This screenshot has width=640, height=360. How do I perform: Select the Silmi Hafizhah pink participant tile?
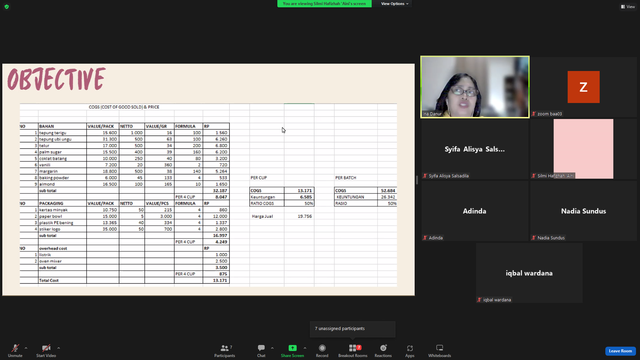pos(583,149)
